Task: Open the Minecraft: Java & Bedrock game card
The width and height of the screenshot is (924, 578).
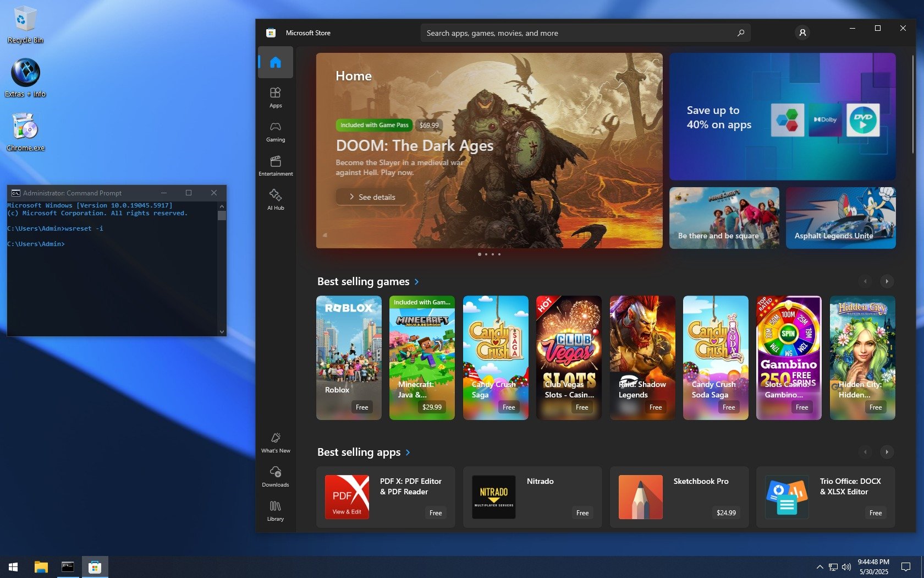Action: coord(422,358)
